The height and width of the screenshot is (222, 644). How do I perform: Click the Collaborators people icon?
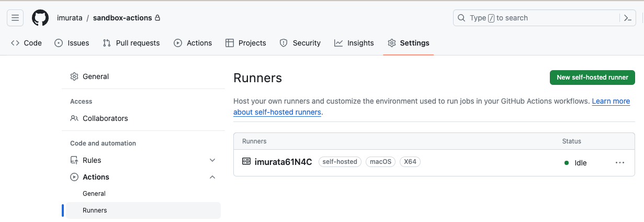click(x=74, y=118)
